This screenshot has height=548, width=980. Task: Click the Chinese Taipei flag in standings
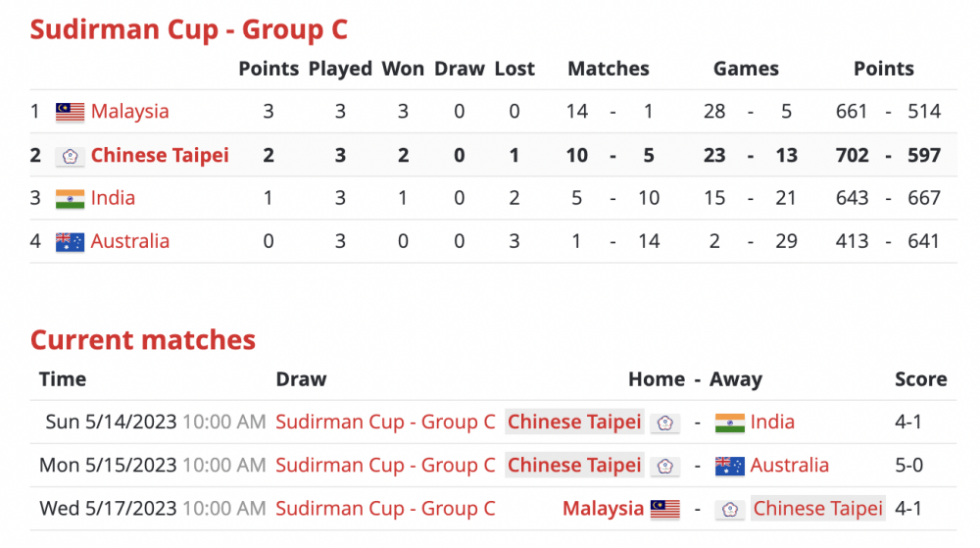[x=70, y=155]
